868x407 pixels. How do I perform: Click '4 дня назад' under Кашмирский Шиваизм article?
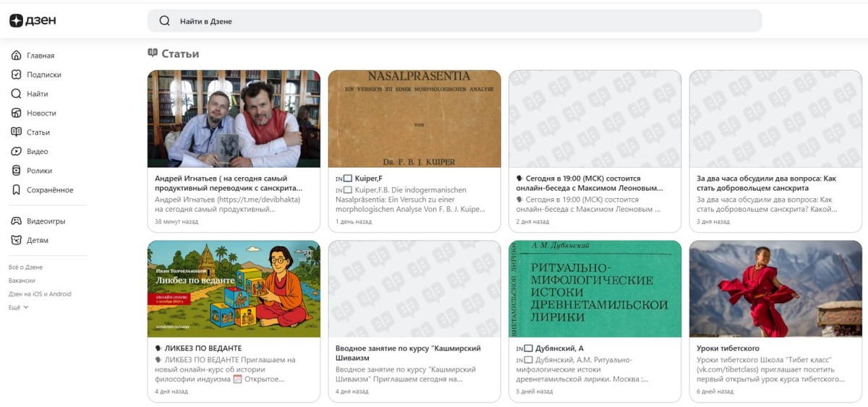352,391
